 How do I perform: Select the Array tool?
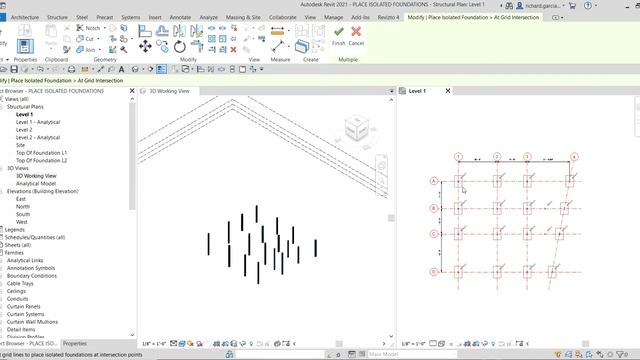212,39
